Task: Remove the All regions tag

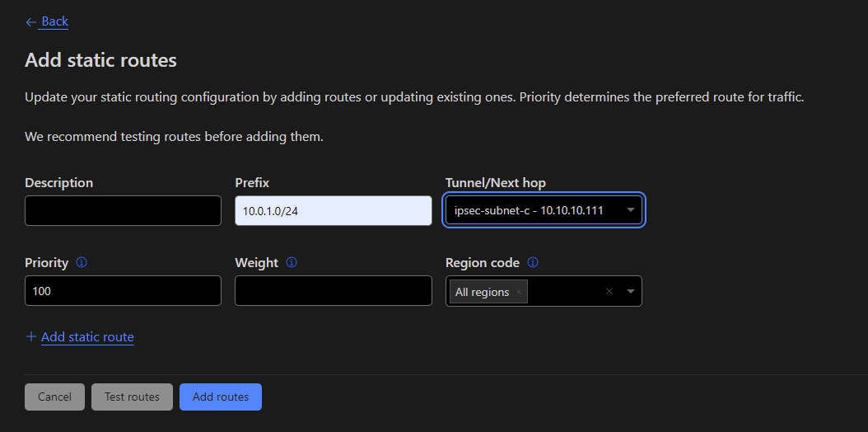Action: coord(519,292)
